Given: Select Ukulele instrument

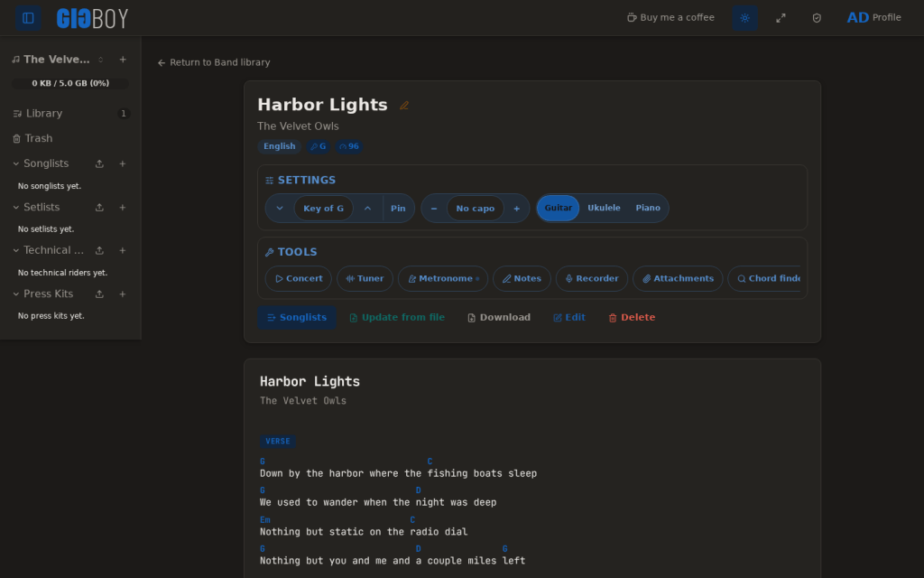Looking at the screenshot, I should [x=604, y=209].
